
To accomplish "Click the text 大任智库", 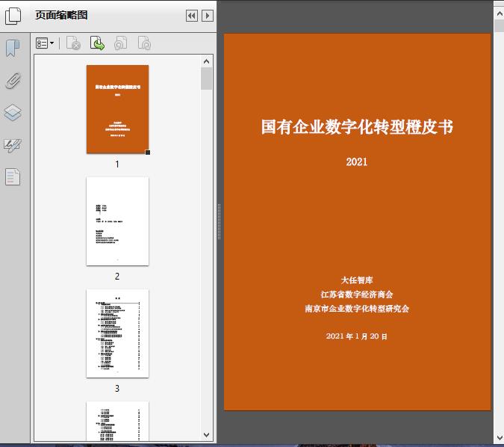I will tap(357, 280).
